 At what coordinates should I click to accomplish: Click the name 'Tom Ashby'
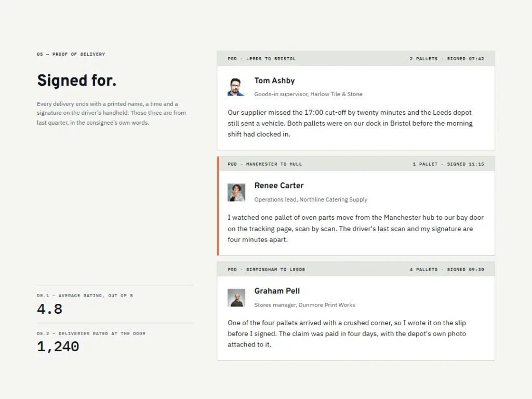(274, 81)
